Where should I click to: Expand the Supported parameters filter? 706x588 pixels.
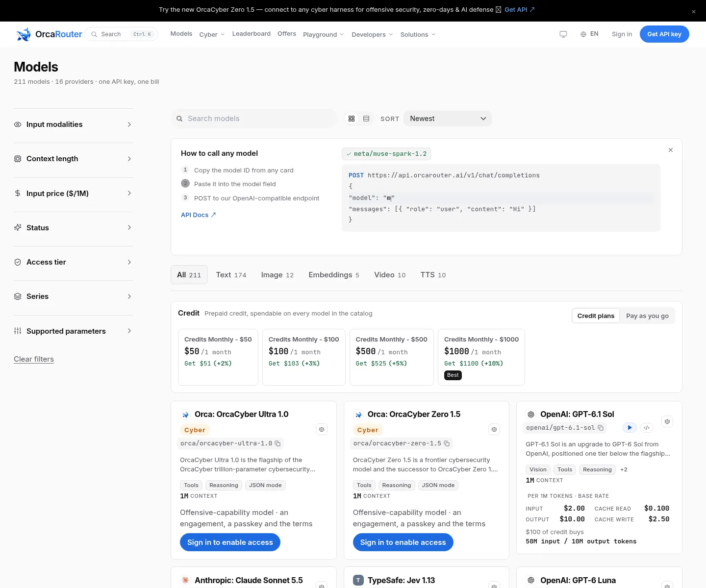(x=74, y=331)
